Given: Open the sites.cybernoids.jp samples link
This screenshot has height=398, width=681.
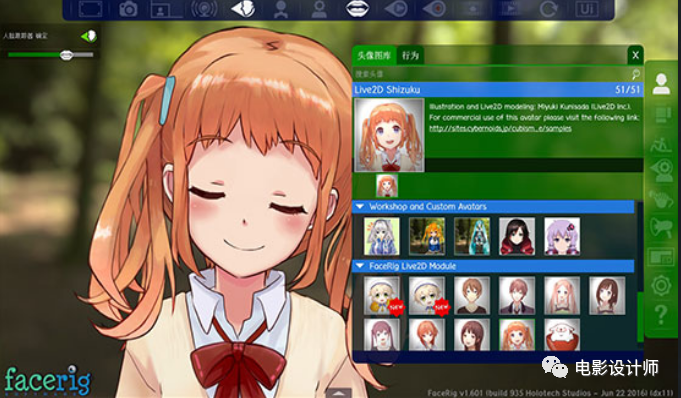Looking at the screenshot, I should pyautogui.click(x=500, y=129).
